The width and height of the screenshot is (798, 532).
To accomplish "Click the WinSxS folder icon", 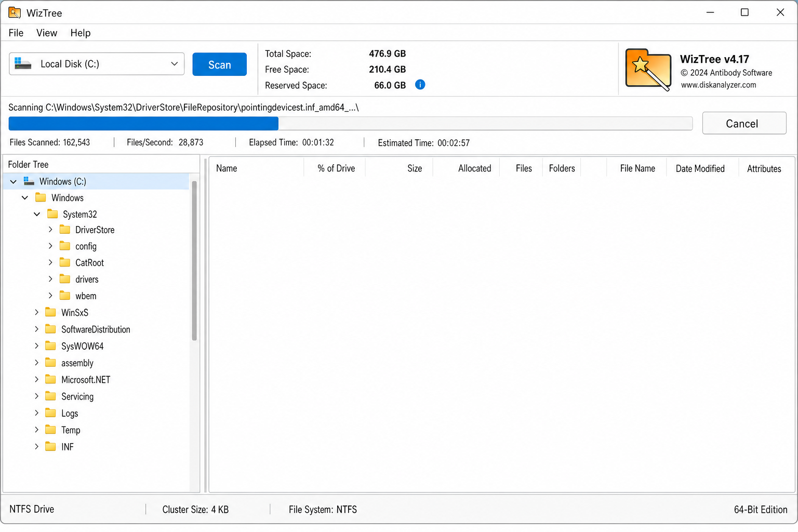I will (x=50, y=312).
